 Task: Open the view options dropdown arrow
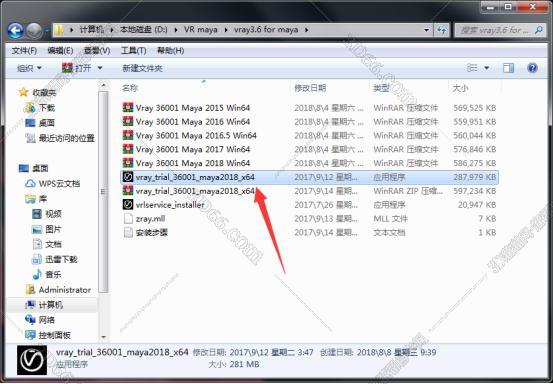[x=487, y=68]
